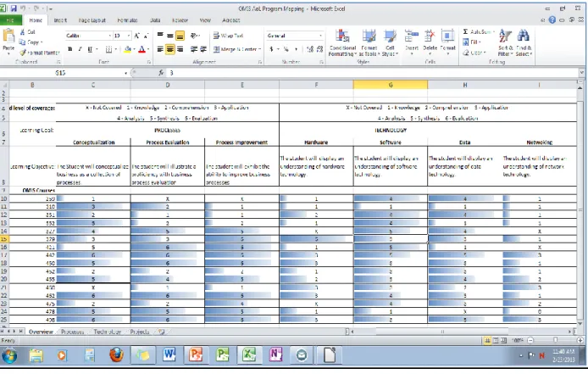Image resolution: width=588 pixels, height=374 pixels.
Task: Open Word from the taskbar
Action: [169, 354]
